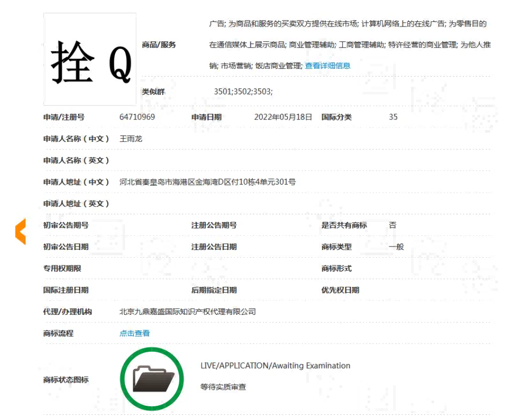Select the goods/services line starting with 在通信媒体上展示商品
505x420 pixels.
click(350, 45)
